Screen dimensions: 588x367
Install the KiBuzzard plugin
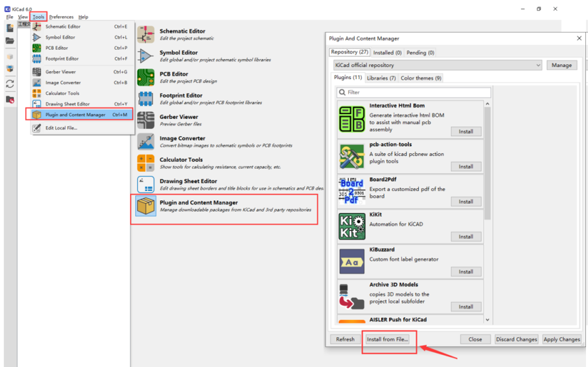click(x=466, y=271)
